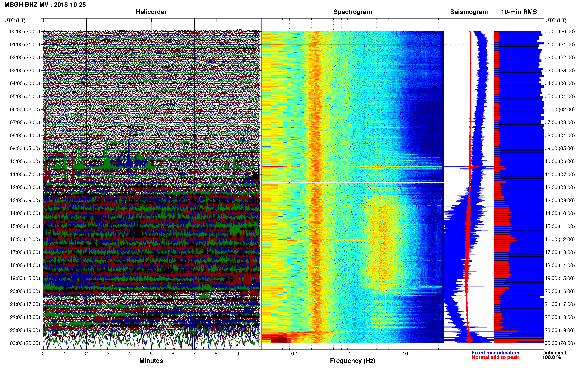Click Helicorder-side time label '06:00 (02:00)'
This screenshot has width=588, height=368.
click(25, 110)
